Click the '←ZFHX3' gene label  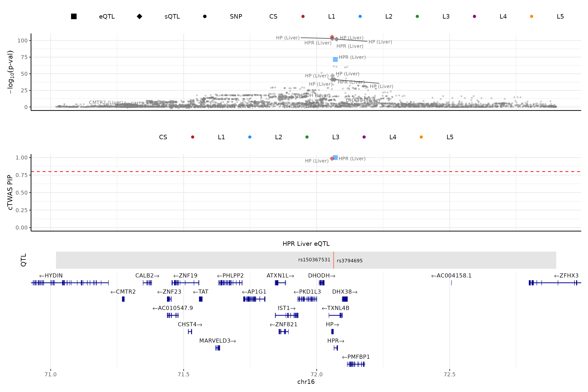566,276
